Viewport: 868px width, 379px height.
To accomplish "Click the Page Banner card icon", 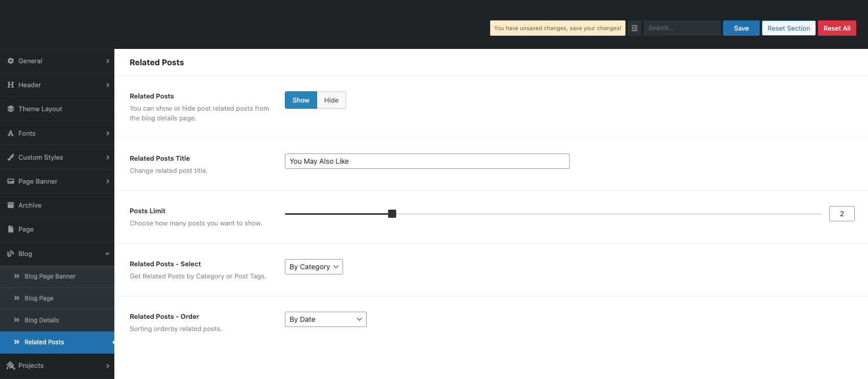I will pos(11,181).
